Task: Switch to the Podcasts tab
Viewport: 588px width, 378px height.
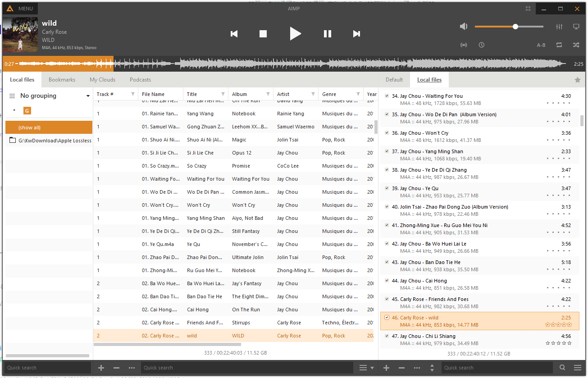Action: (140, 79)
